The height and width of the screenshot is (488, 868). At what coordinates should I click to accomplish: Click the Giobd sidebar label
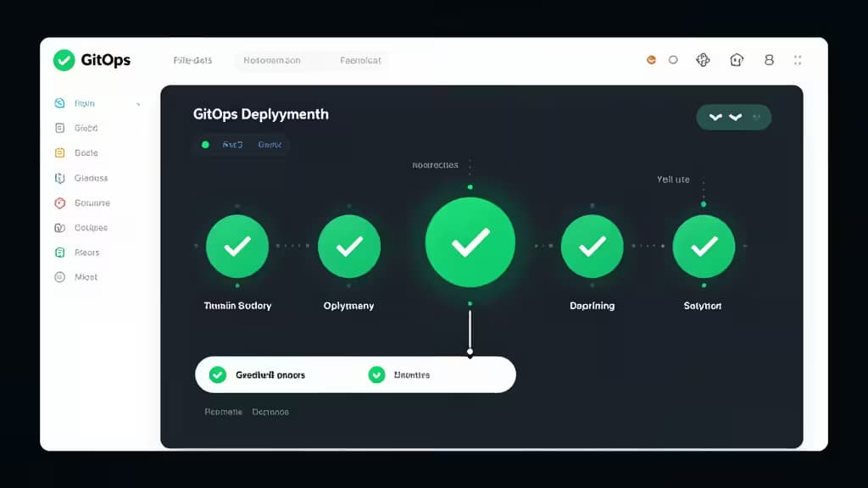click(x=86, y=128)
